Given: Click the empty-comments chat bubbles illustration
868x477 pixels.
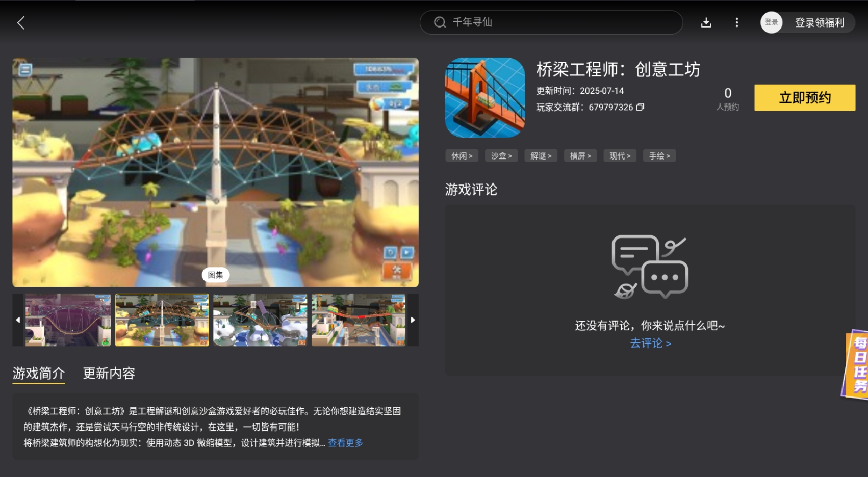Looking at the screenshot, I should point(650,267).
